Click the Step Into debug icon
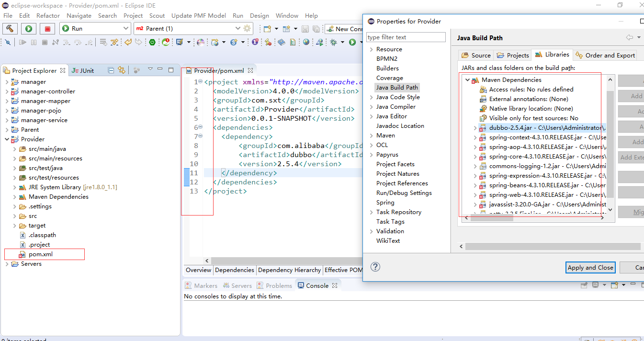The width and height of the screenshot is (644, 341). point(67,42)
